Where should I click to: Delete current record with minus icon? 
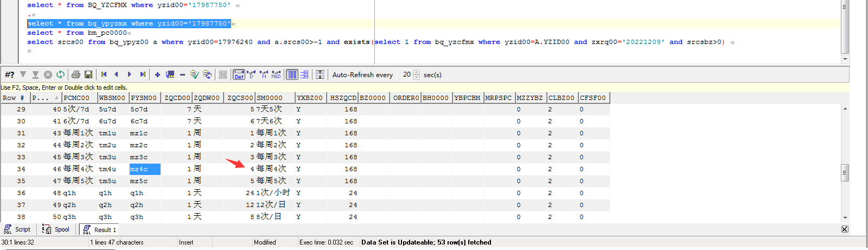coord(182,74)
